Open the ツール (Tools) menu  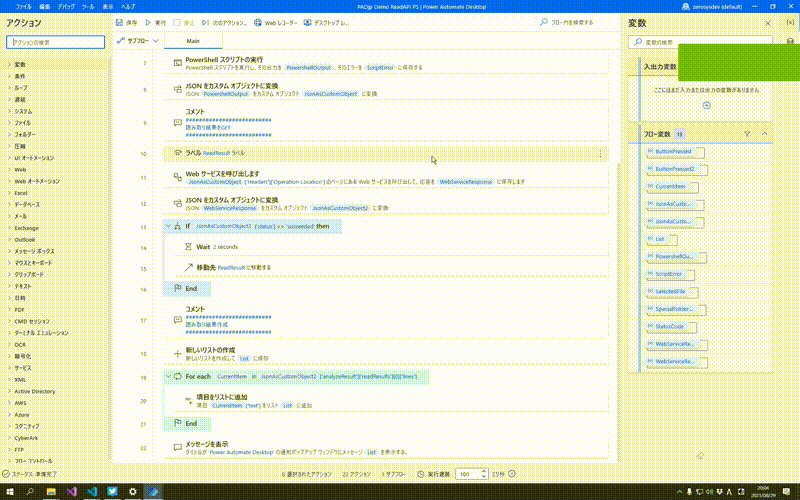(88, 7)
